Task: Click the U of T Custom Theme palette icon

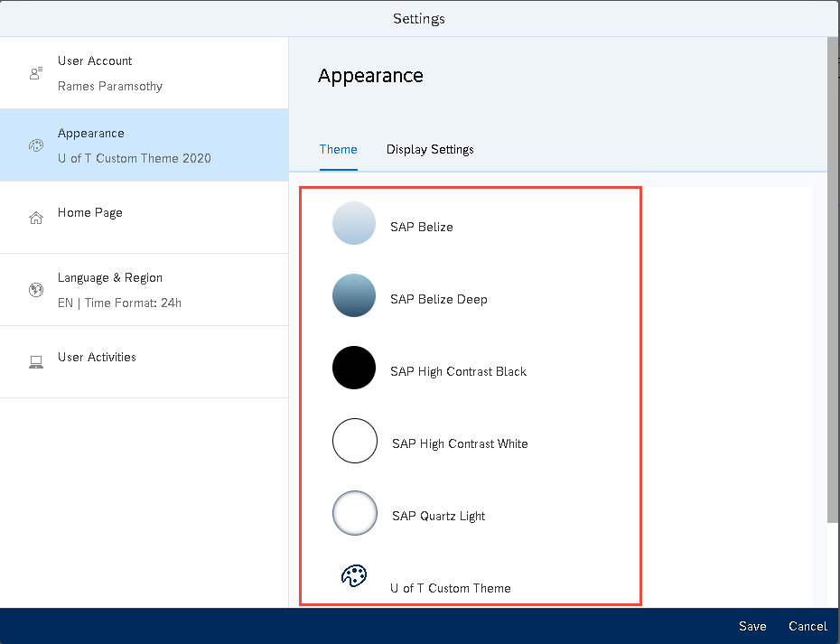Action: (354, 576)
